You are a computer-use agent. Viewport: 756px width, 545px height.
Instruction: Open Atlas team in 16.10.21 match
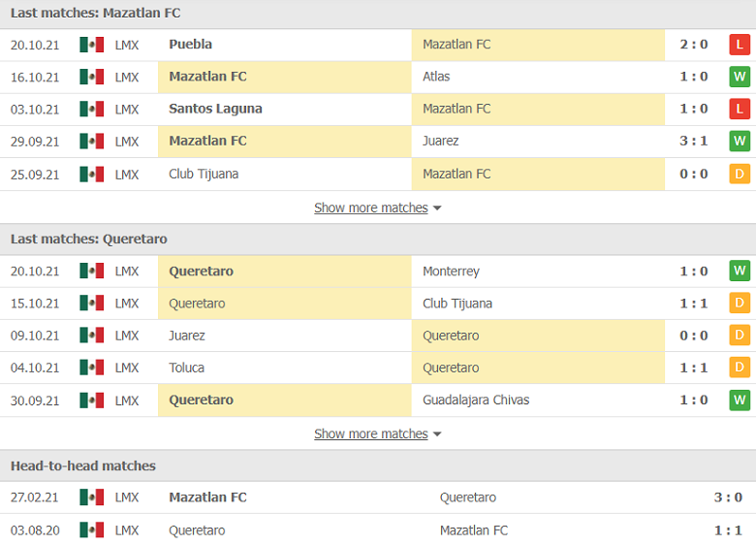[436, 77]
